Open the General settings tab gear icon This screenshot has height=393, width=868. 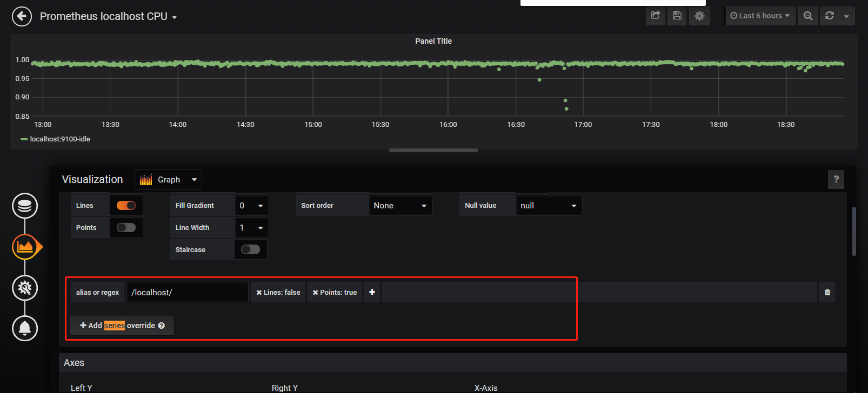click(25, 288)
